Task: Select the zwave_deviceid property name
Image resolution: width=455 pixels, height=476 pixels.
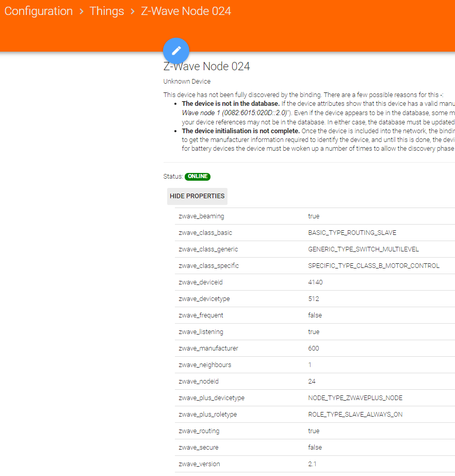Action: [201, 282]
